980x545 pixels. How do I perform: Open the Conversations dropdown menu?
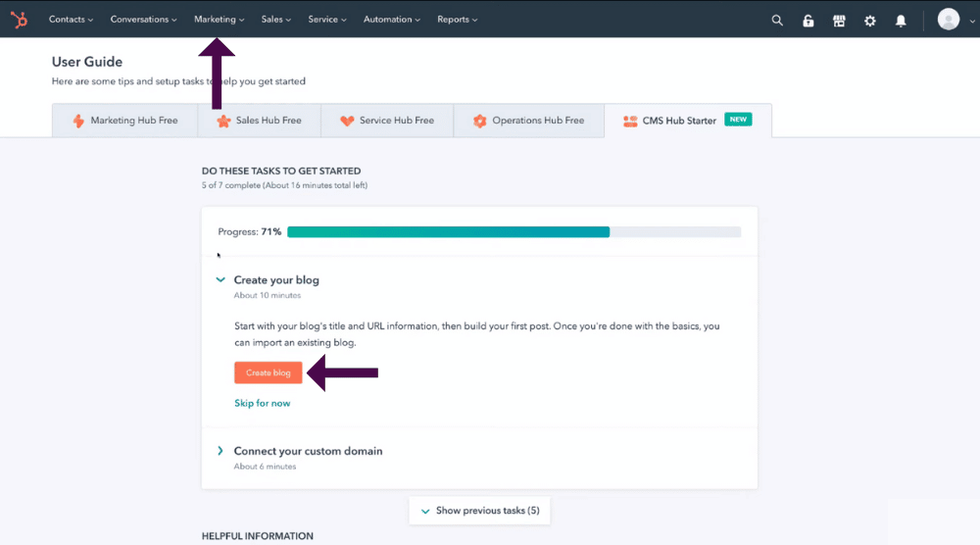[x=143, y=20]
